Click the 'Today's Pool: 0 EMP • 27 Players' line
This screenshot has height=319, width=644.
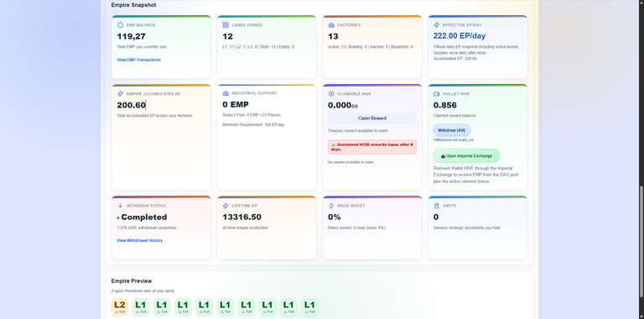pyautogui.click(x=252, y=115)
